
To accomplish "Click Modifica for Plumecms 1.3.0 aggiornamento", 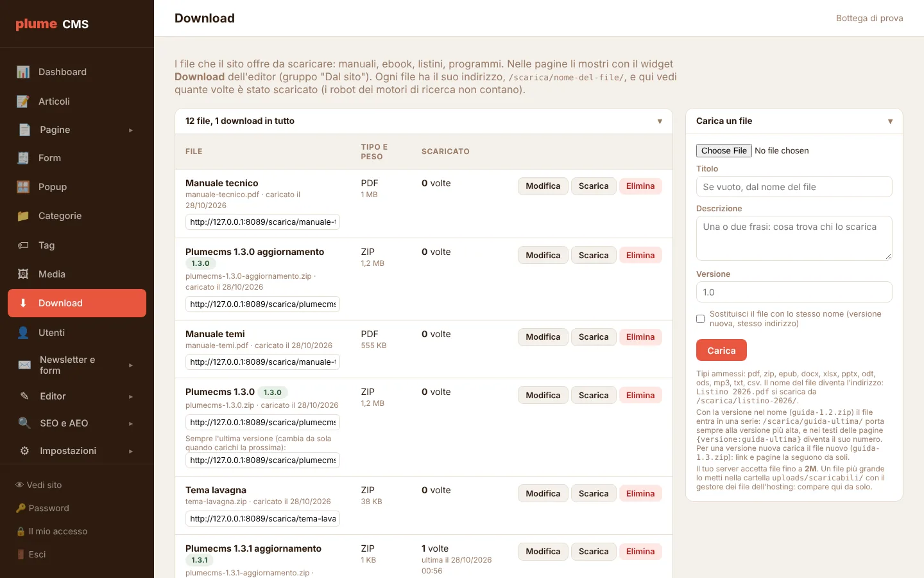I will tap(543, 256).
